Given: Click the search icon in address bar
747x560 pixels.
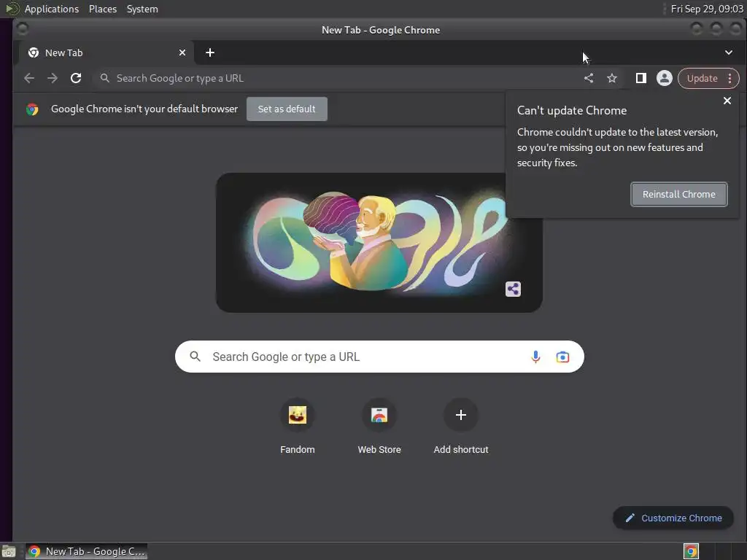Looking at the screenshot, I should click(105, 78).
